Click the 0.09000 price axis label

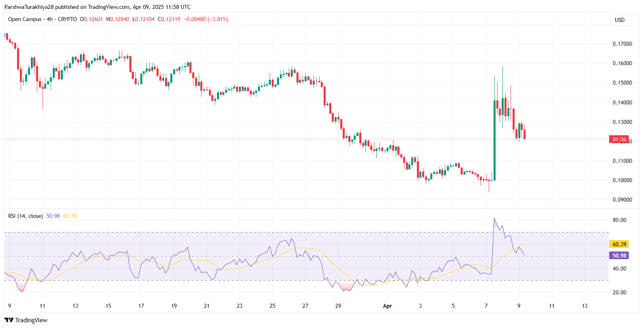622,200
